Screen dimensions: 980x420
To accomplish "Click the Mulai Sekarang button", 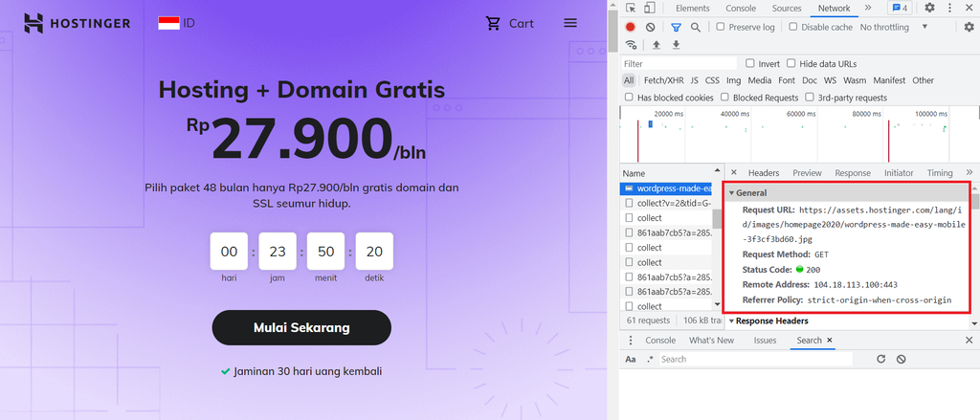I will coord(301,327).
